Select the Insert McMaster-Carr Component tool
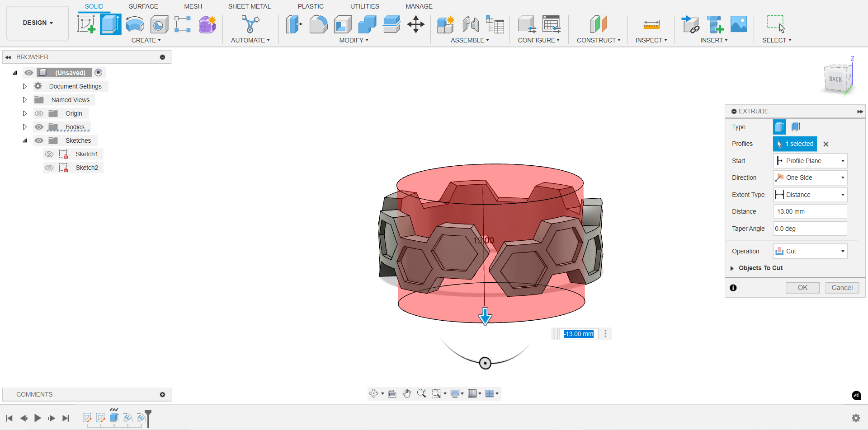This screenshot has width=868, height=430. click(715, 24)
